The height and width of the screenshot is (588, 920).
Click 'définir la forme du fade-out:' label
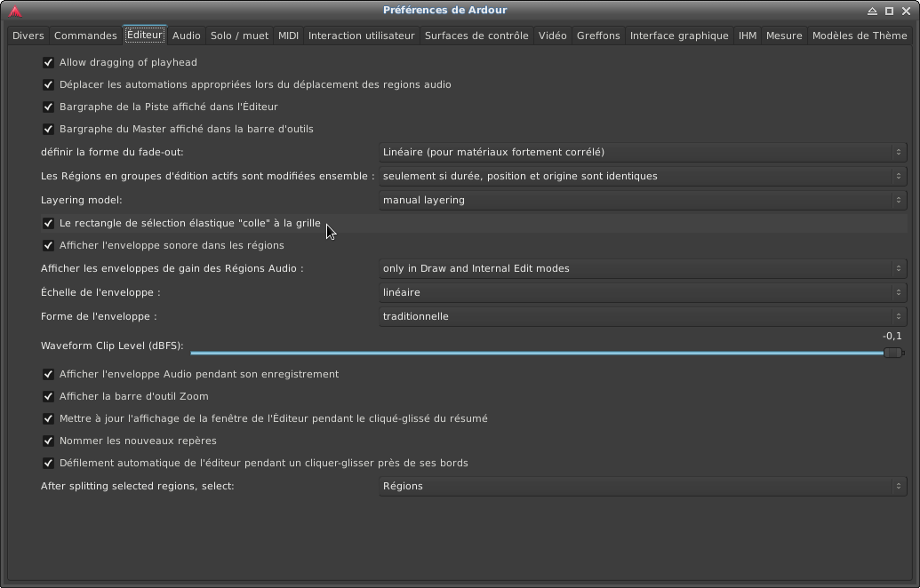[x=112, y=153]
